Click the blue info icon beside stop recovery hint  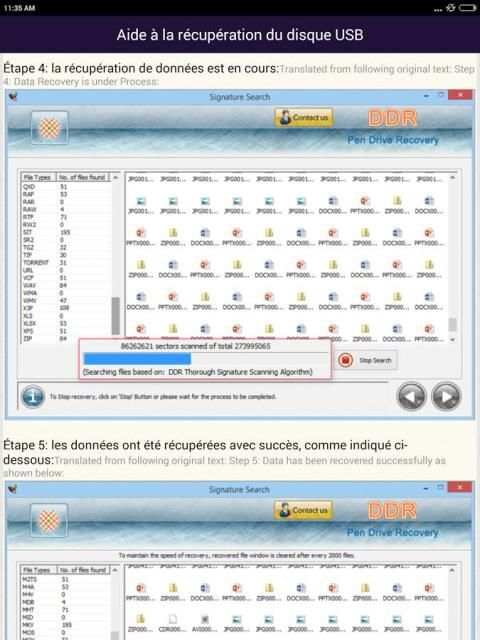pyautogui.click(x=33, y=396)
